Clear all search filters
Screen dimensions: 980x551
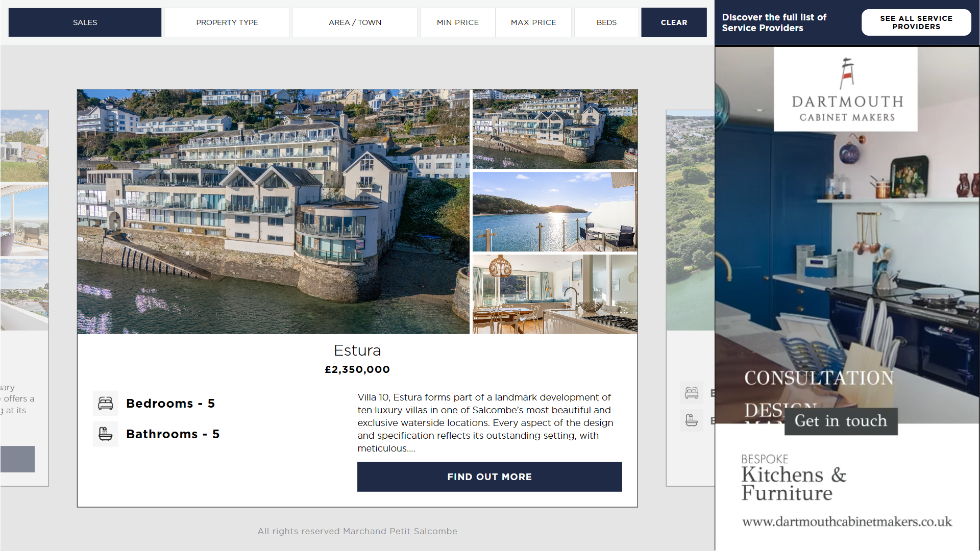tap(674, 22)
